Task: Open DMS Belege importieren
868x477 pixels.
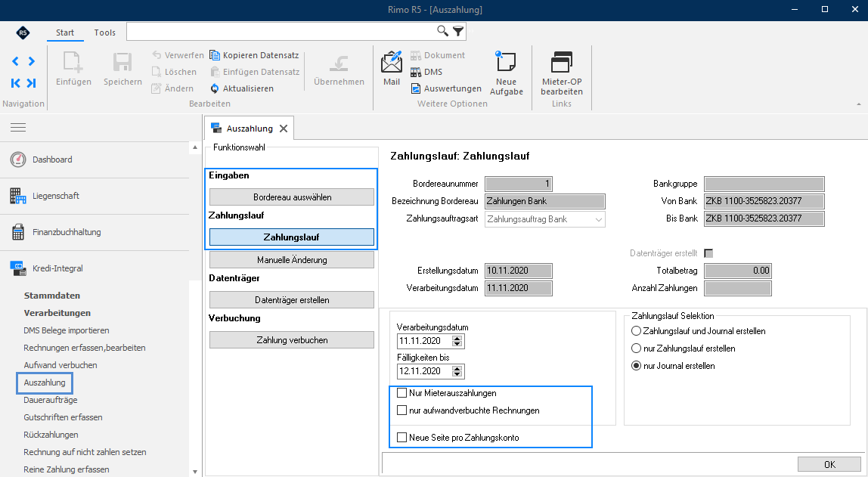Action: pos(67,330)
